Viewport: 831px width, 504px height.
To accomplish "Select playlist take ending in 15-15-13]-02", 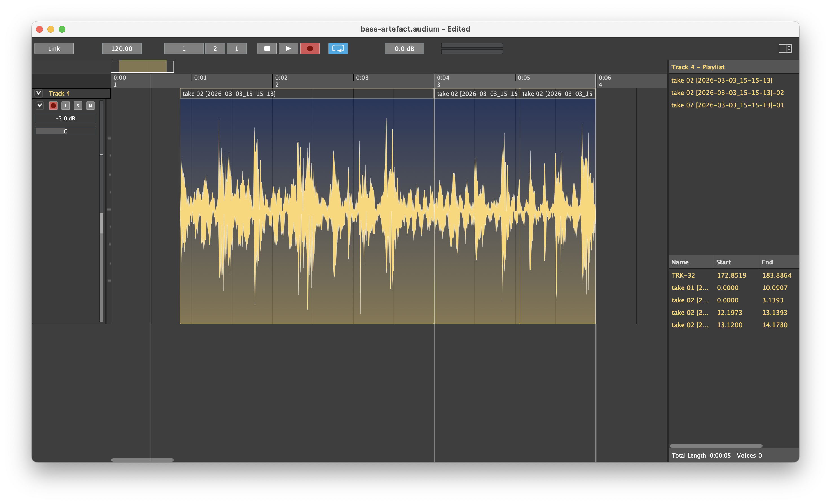I will pyautogui.click(x=727, y=93).
